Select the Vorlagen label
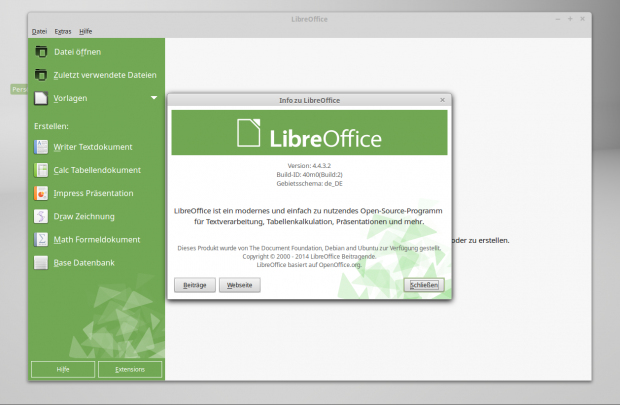The width and height of the screenshot is (620, 405). pos(70,98)
